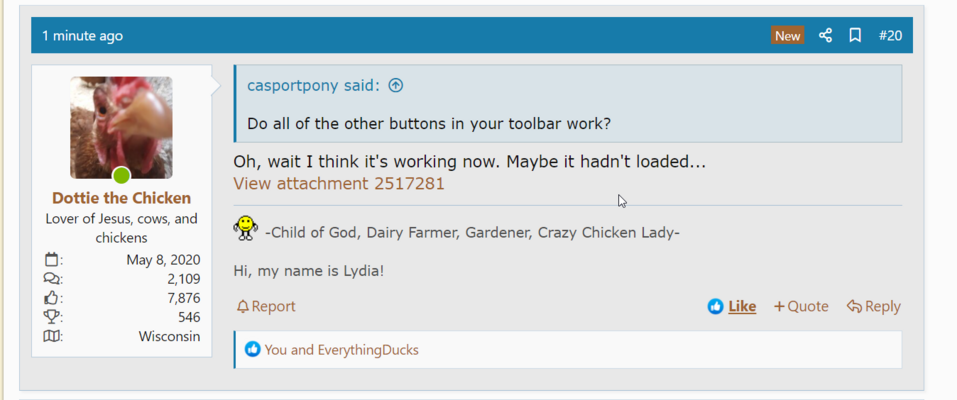Image resolution: width=957 pixels, height=400 pixels.
Task: Click the Quote button
Action: coord(801,307)
